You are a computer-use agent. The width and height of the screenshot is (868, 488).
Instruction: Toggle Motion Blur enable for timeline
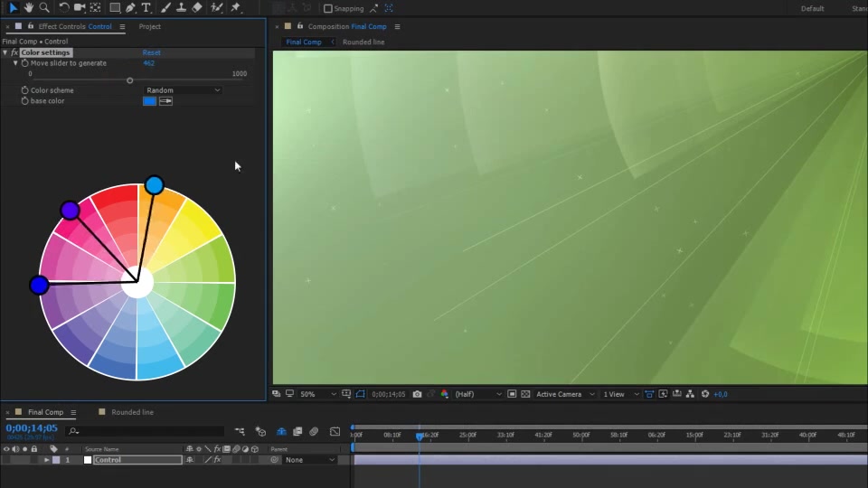tap(314, 431)
